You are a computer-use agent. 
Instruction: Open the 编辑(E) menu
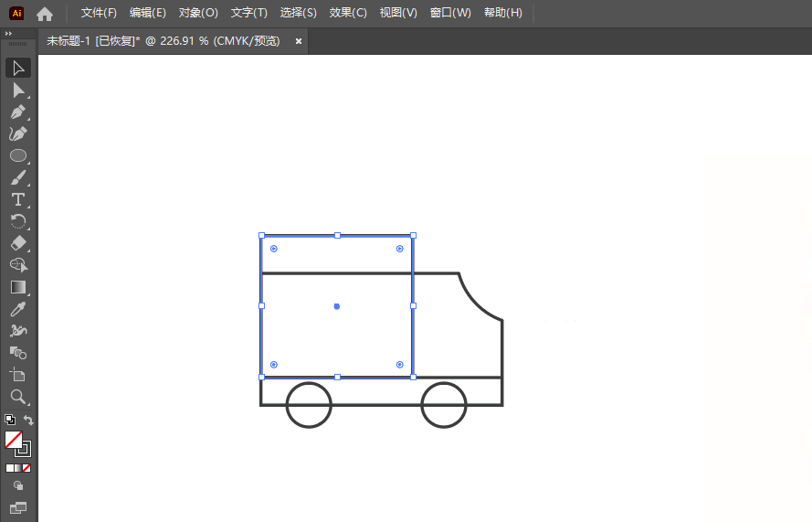pyautogui.click(x=148, y=13)
